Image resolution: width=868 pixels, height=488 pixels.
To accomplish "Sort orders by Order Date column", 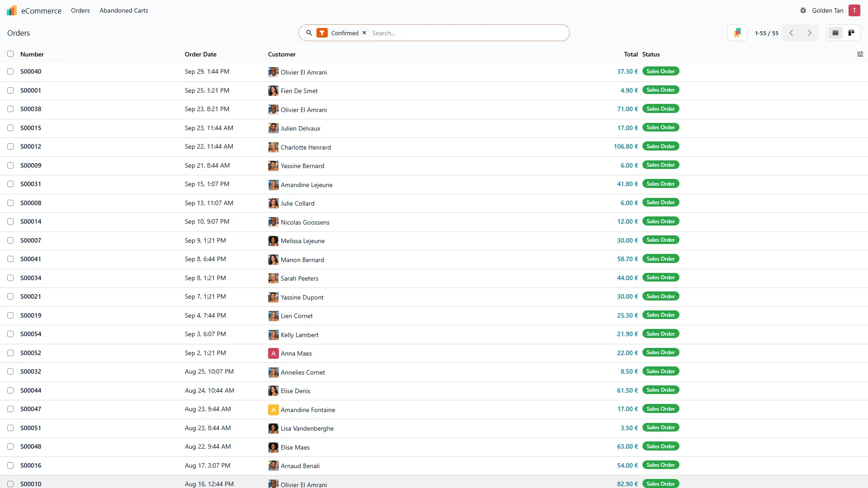I will [x=201, y=54].
